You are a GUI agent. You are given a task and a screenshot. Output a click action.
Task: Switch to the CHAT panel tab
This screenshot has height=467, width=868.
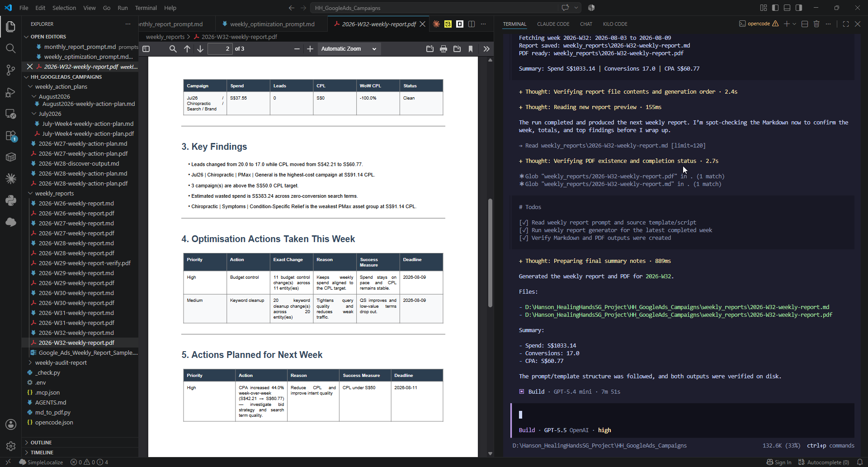586,24
